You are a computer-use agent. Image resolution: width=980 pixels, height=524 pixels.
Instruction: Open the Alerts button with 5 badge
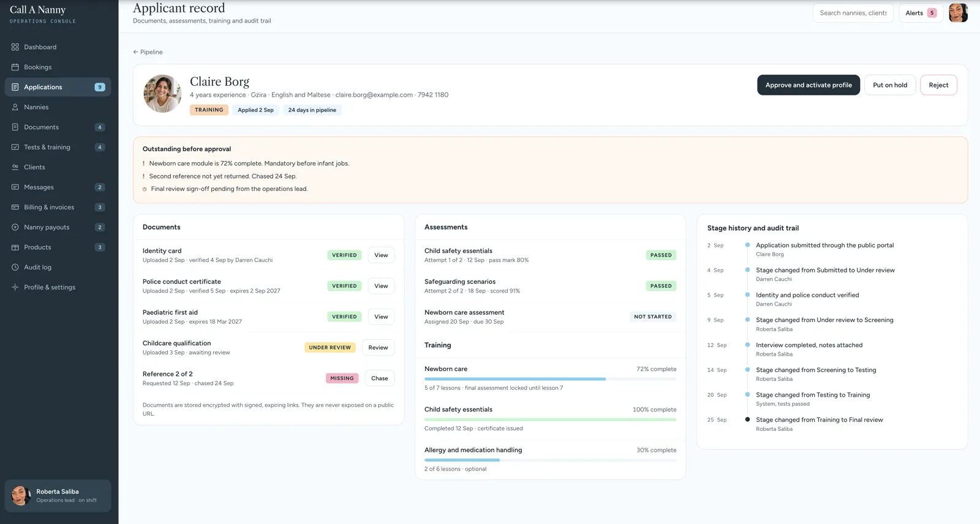click(921, 13)
